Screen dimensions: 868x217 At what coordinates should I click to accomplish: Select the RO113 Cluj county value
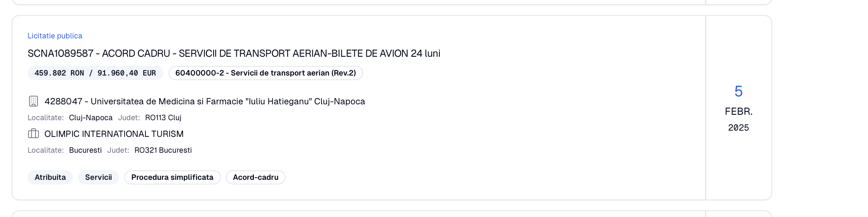pyautogui.click(x=163, y=118)
